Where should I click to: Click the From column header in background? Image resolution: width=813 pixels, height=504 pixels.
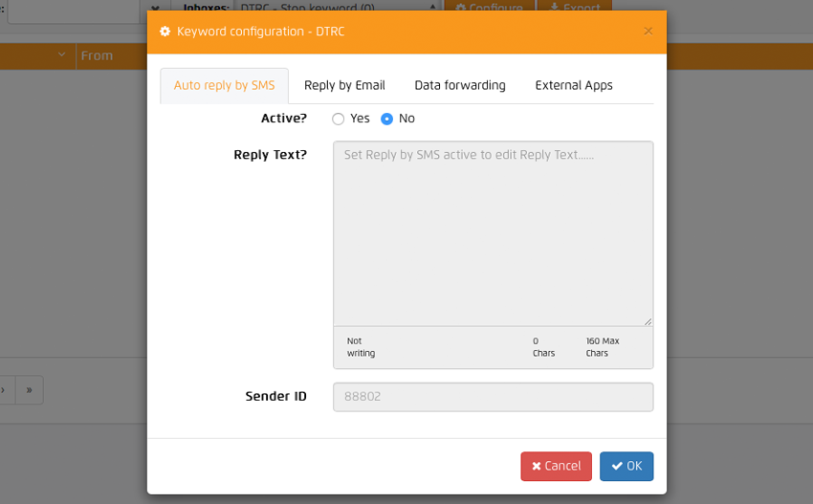click(97, 55)
